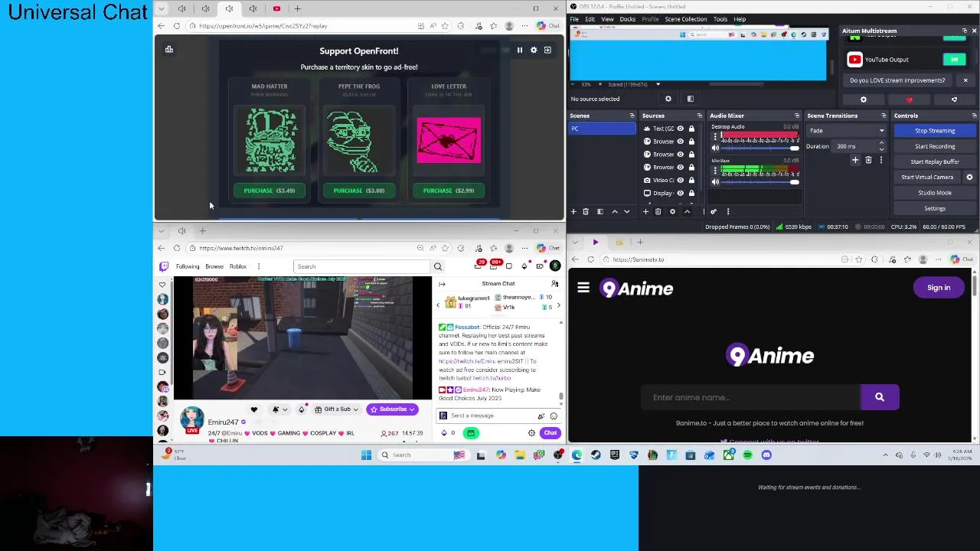The width and height of the screenshot is (980, 551).
Task: Follow Emiru247 with the heart button
Action: pos(254,409)
